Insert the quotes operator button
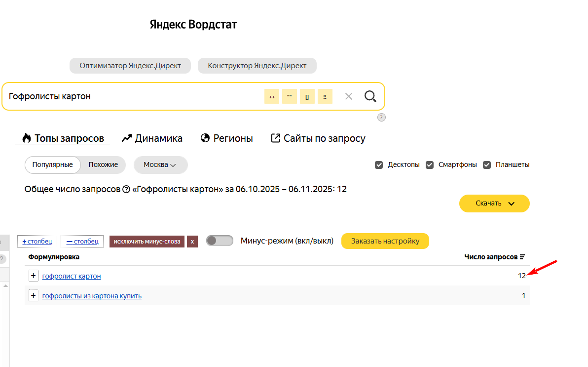 click(x=290, y=96)
